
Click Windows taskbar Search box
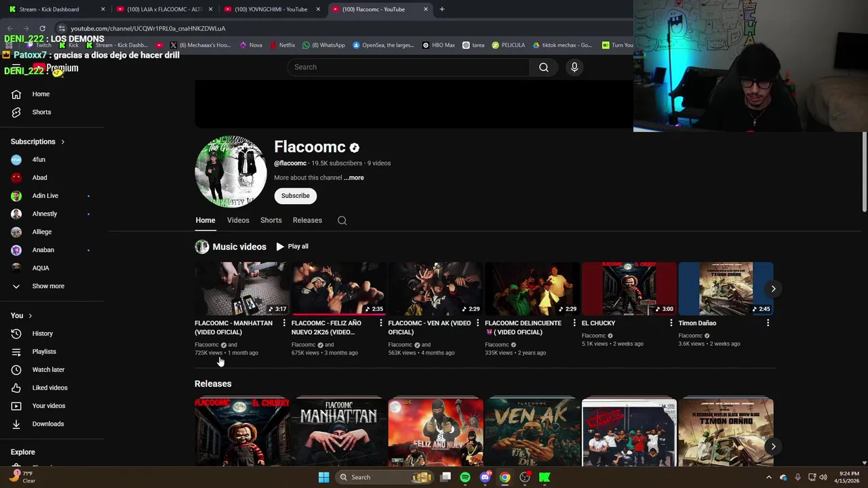tap(385, 477)
